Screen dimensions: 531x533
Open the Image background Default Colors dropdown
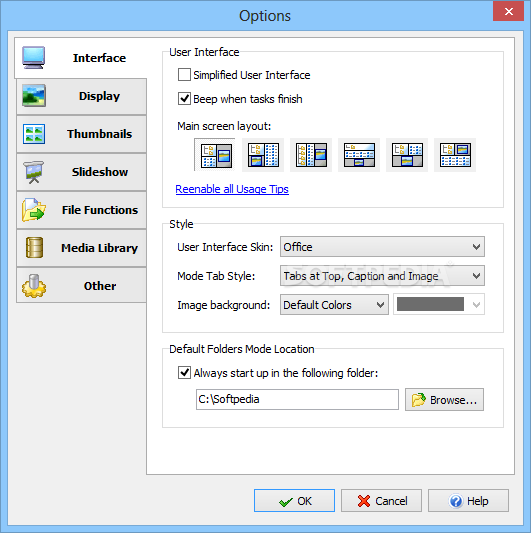pyautogui.click(x=334, y=305)
